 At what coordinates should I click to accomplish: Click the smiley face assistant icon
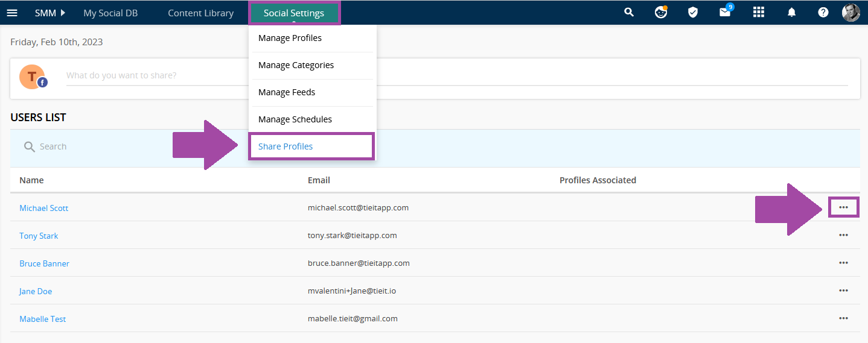(661, 12)
